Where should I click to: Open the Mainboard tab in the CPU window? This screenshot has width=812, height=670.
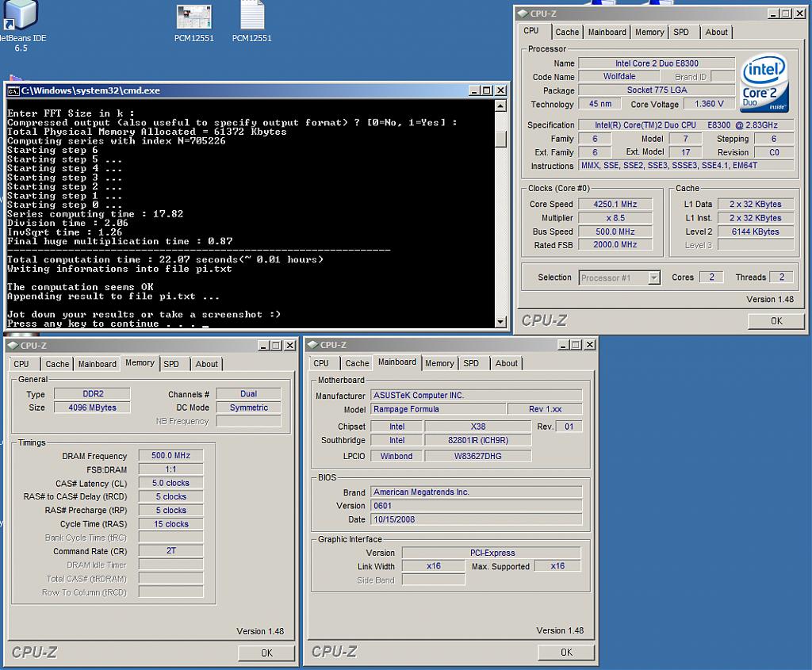pyautogui.click(x=607, y=32)
